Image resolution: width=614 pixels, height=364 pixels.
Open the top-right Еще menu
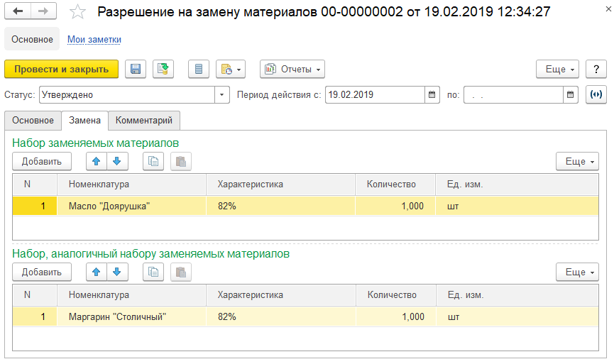coord(558,69)
